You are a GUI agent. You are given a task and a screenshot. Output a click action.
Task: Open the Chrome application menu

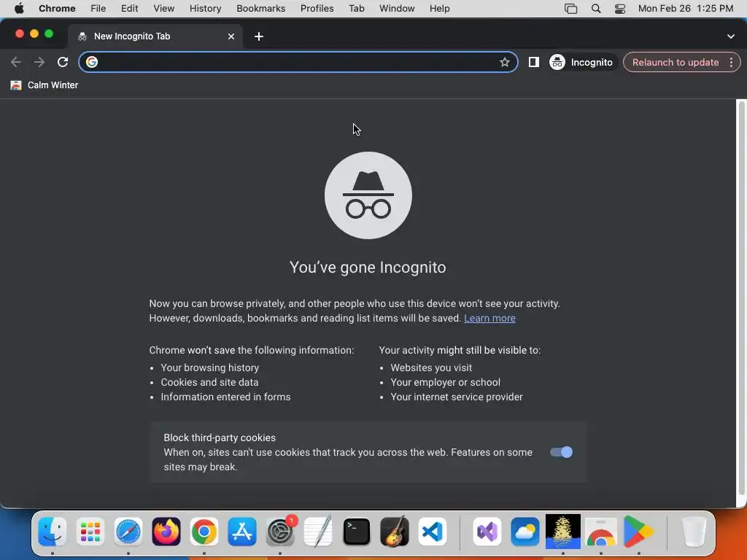coord(57,9)
